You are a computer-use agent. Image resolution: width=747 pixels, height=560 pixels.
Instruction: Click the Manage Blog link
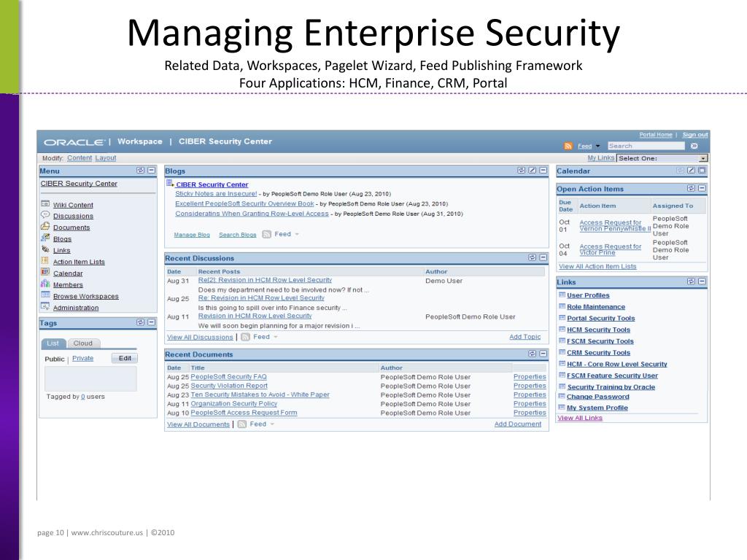[x=192, y=235]
